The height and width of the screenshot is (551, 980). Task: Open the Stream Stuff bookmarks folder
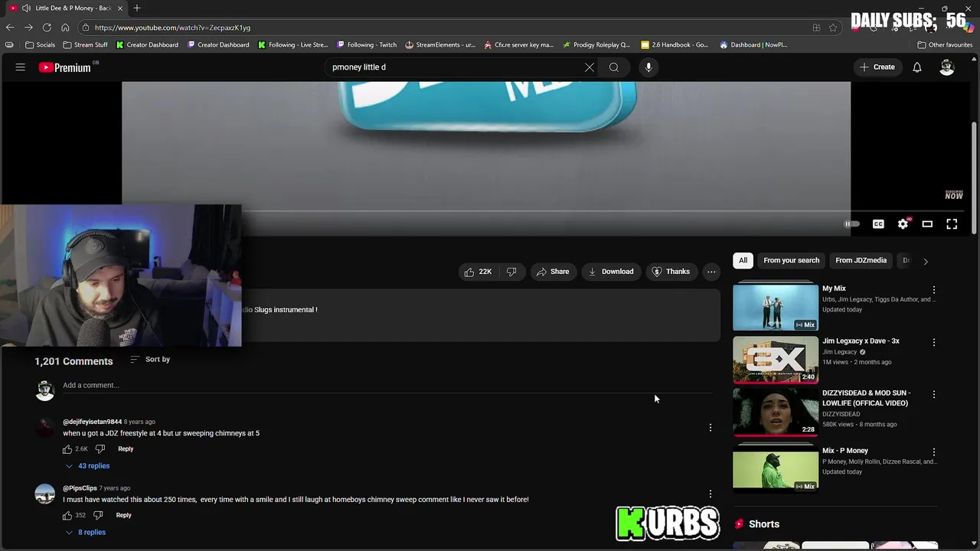click(85, 44)
